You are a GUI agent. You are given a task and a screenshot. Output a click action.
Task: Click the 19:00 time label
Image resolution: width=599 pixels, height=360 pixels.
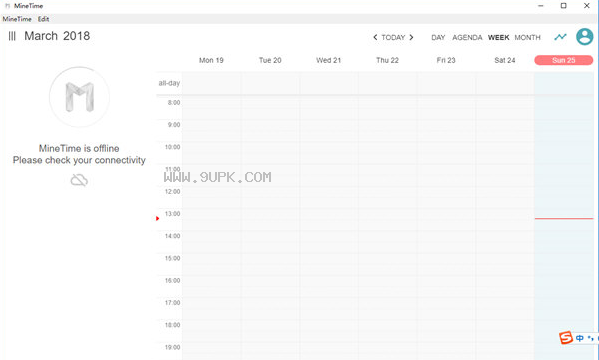click(x=172, y=347)
